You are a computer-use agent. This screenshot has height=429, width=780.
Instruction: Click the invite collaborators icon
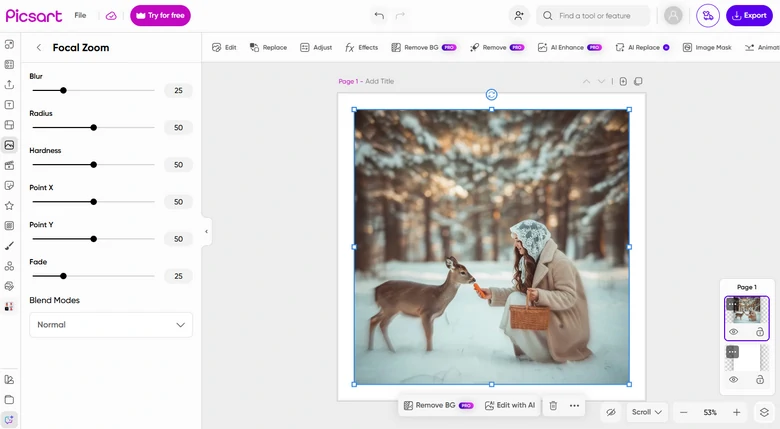click(518, 16)
